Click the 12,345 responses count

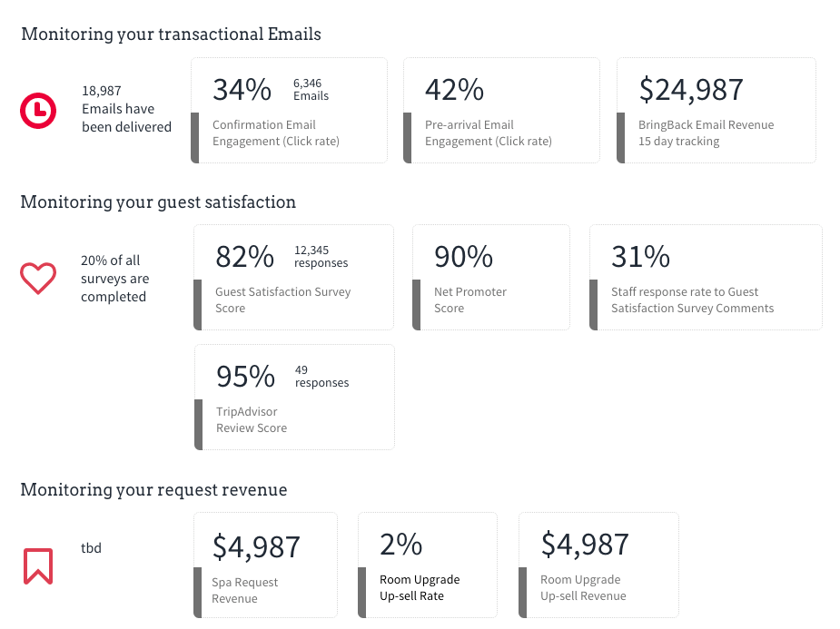pyautogui.click(x=321, y=256)
